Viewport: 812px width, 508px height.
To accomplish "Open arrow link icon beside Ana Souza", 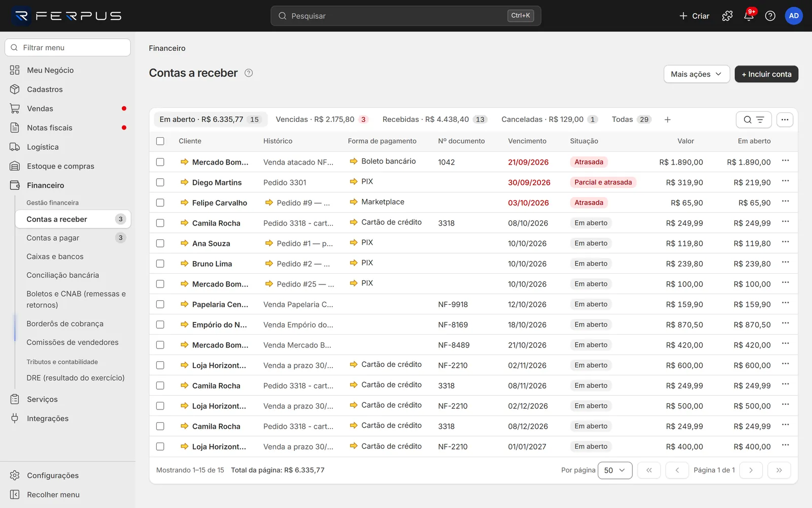I will tap(184, 243).
